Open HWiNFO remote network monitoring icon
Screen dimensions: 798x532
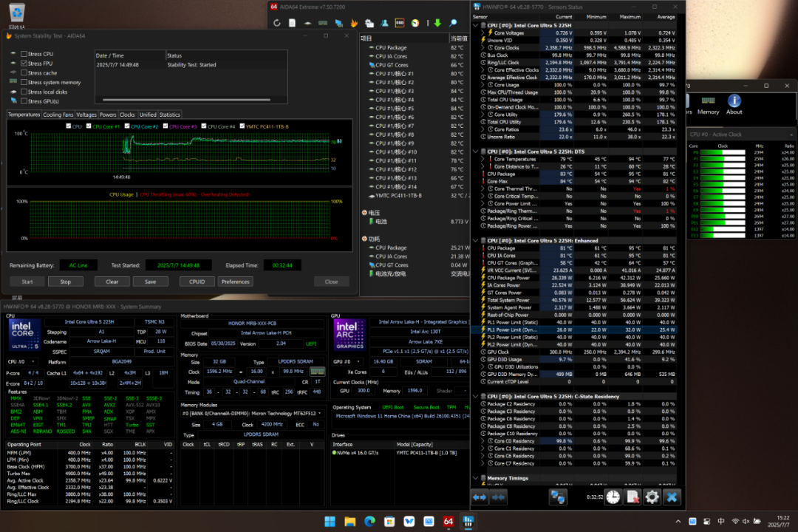click(x=558, y=497)
